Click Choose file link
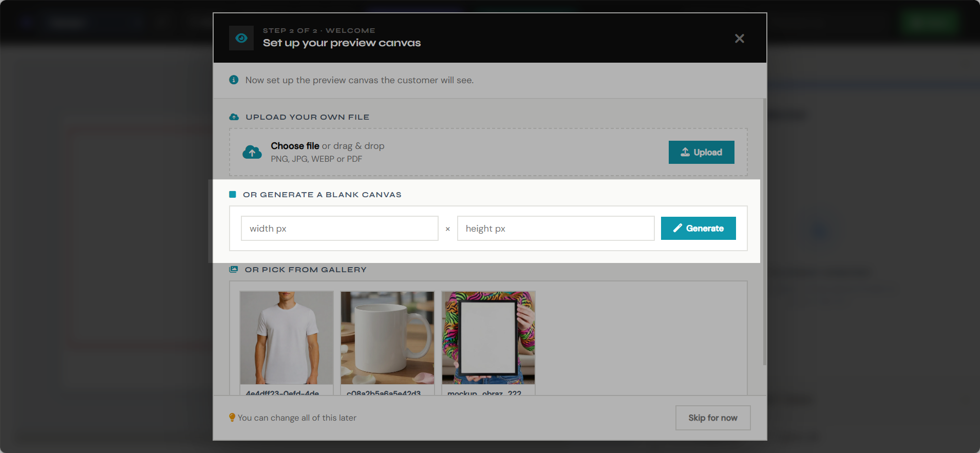This screenshot has height=453, width=980. [x=295, y=146]
